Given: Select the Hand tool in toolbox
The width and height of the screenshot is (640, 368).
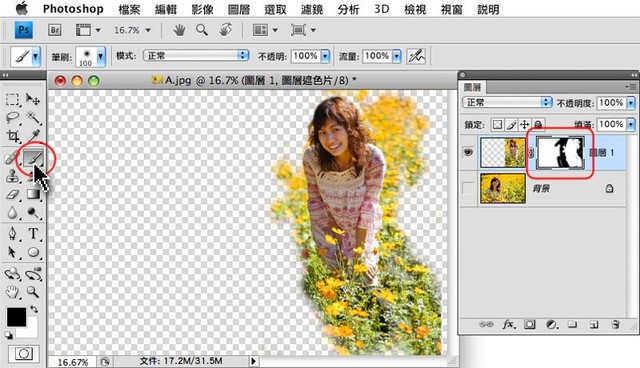Looking at the screenshot, I should (x=12, y=292).
